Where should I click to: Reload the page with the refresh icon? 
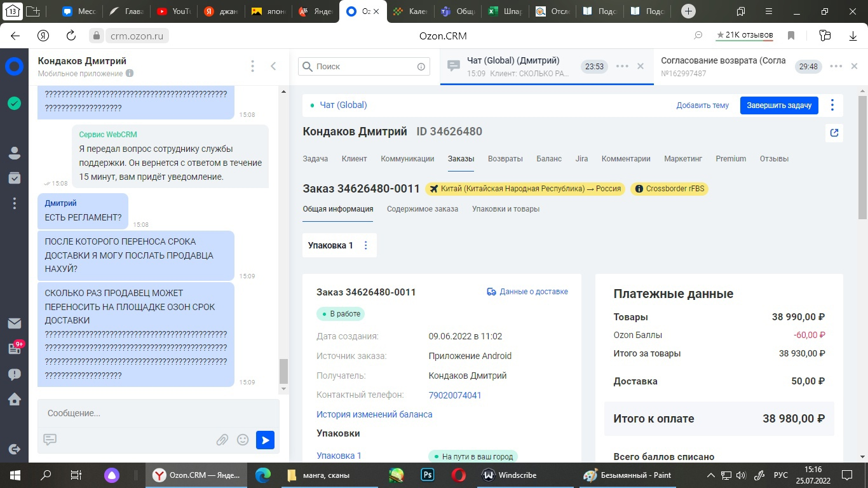point(71,36)
